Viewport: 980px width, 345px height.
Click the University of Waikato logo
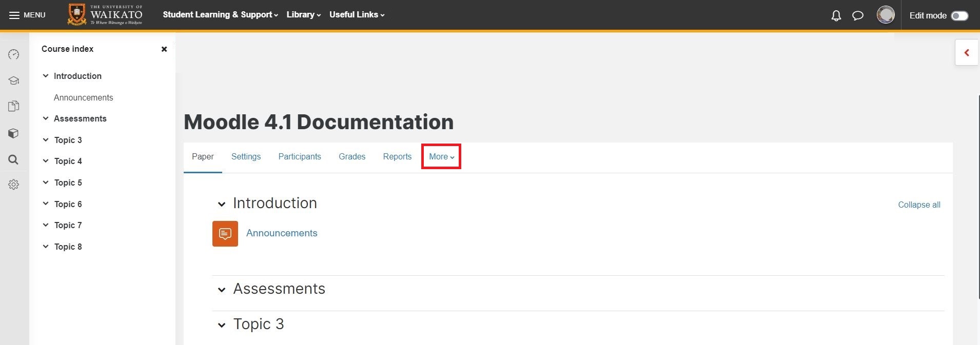[x=105, y=15]
